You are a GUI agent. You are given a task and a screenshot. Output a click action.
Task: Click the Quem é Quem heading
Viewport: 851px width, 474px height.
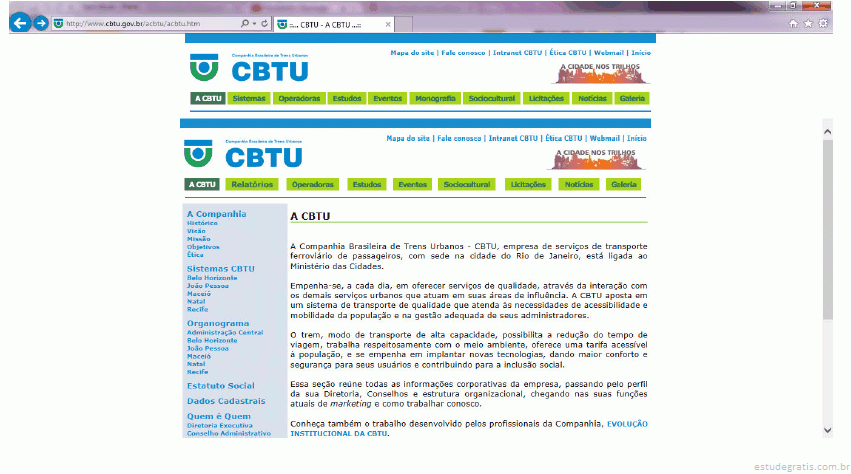click(219, 416)
